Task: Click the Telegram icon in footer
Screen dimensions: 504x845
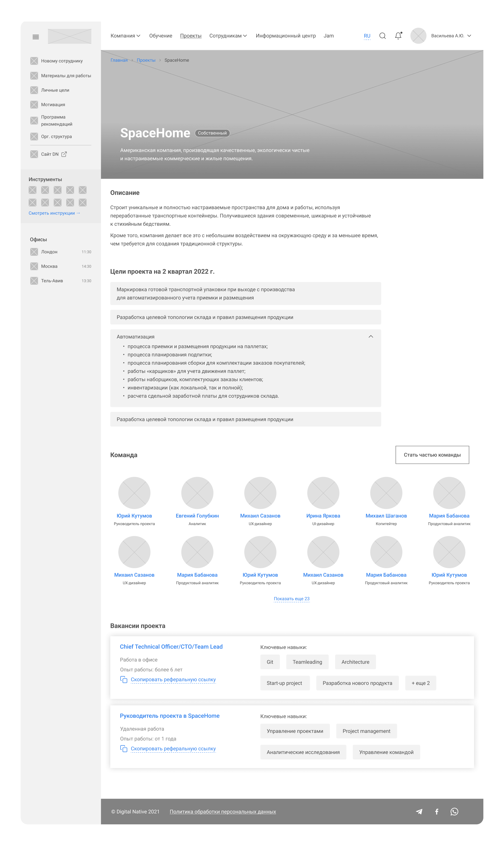Action: 419,811
